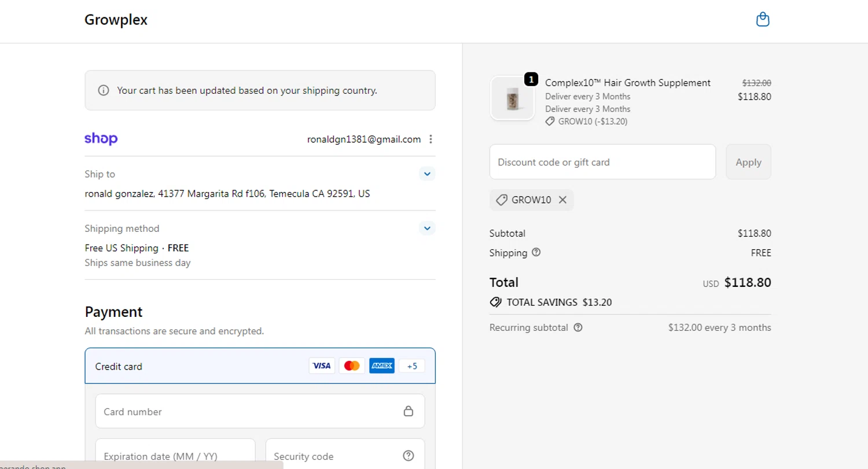Image resolution: width=868 pixels, height=469 pixels.
Task: Click the TOTAL SAVINGS $13.20 text
Action: tap(559, 302)
